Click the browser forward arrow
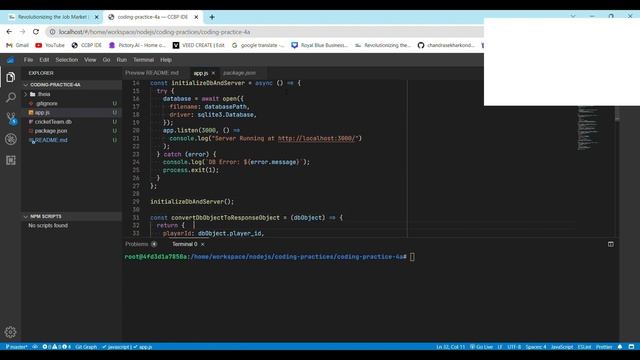This screenshot has width=640, height=360. 22,32
